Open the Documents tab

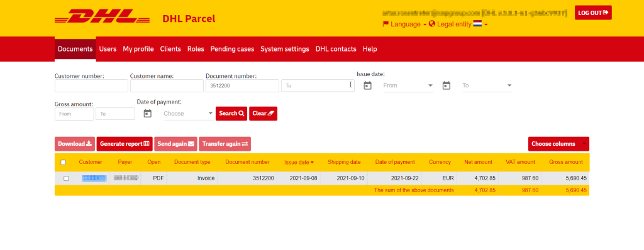click(x=75, y=49)
